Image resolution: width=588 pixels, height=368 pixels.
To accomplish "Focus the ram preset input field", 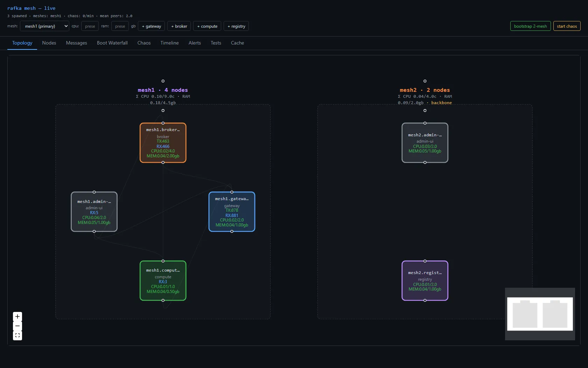I will click(120, 26).
